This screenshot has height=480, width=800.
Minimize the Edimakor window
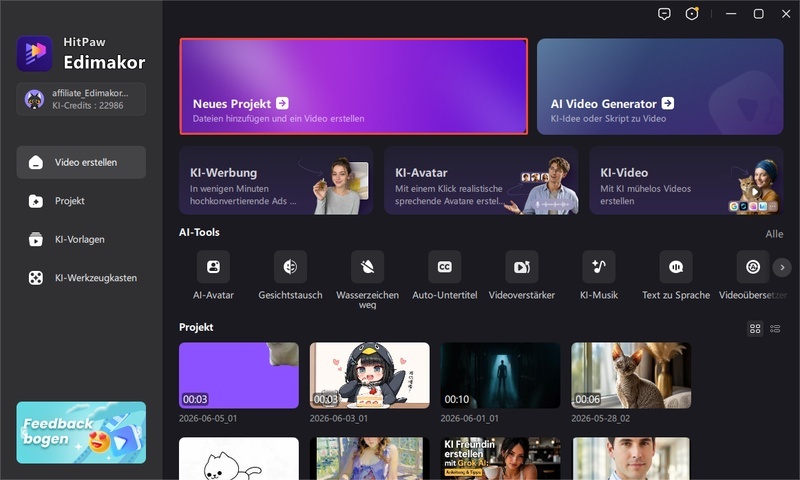click(x=731, y=14)
